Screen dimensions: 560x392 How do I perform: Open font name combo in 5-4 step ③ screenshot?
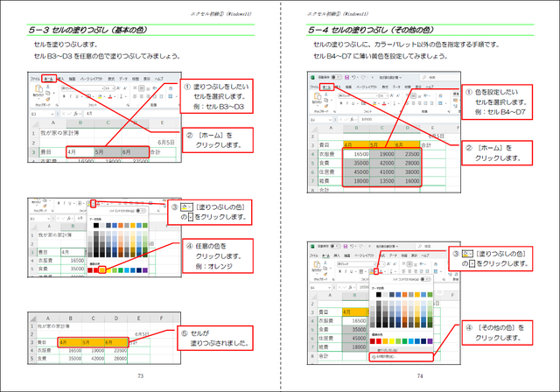[356, 264]
